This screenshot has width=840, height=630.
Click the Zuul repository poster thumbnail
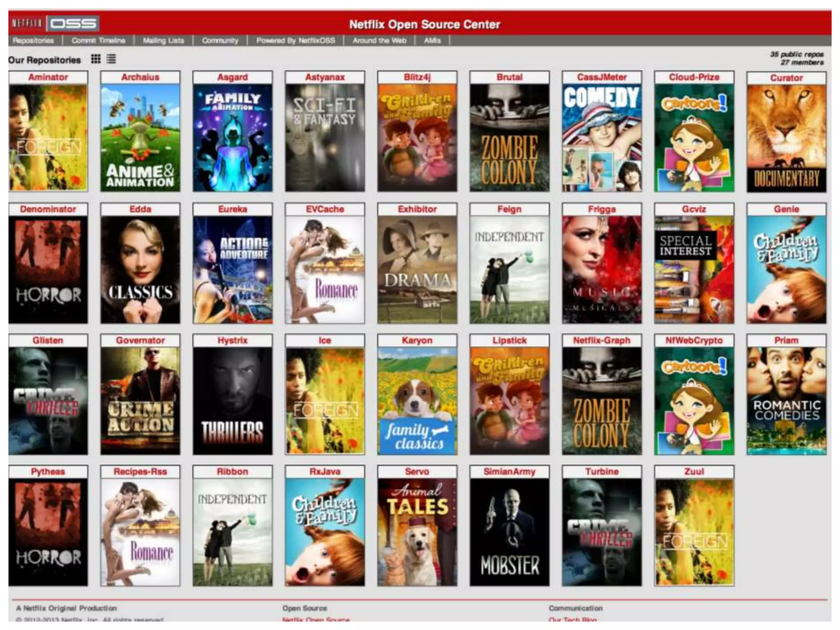[x=694, y=532]
